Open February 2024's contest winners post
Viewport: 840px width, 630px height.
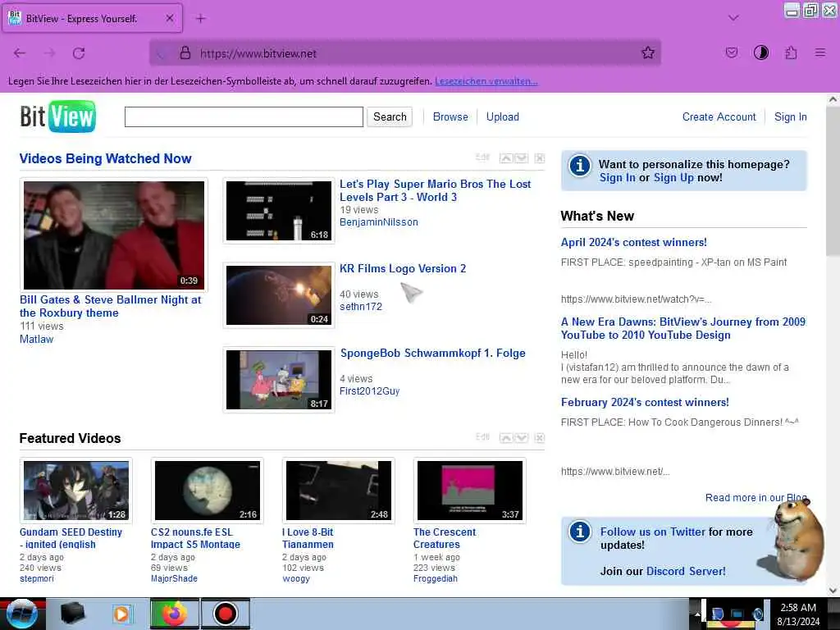[x=645, y=402]
